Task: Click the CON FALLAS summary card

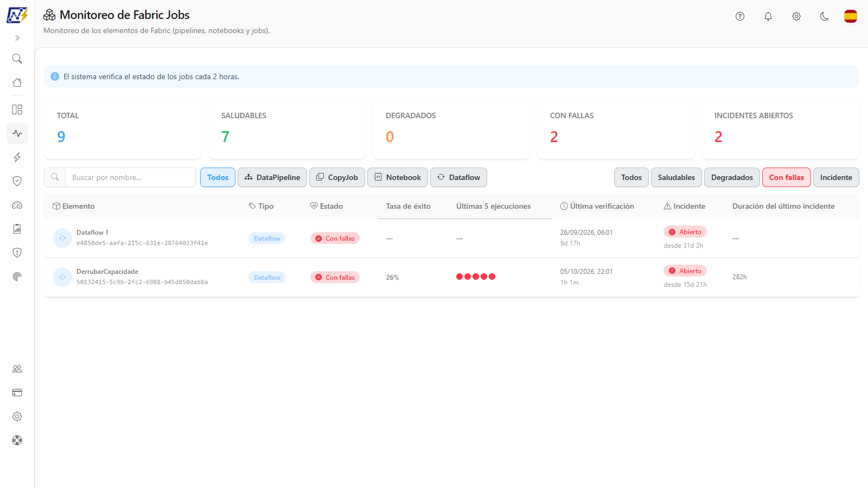Action: pos(616,129)
